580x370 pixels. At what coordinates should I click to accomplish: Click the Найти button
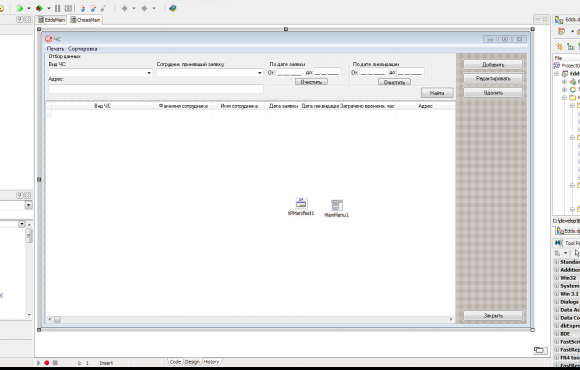pos(437,93)
